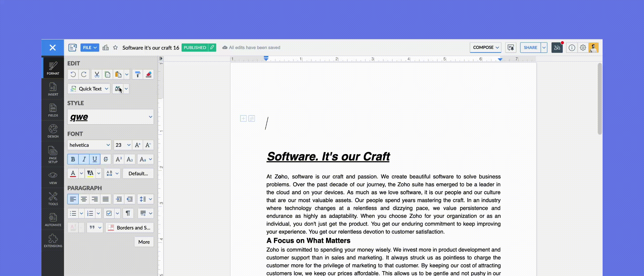The height and width of the screenshot is (276, 644).
Task: Open the INSERT sidebar tab
Action: (x=53, y=89)
